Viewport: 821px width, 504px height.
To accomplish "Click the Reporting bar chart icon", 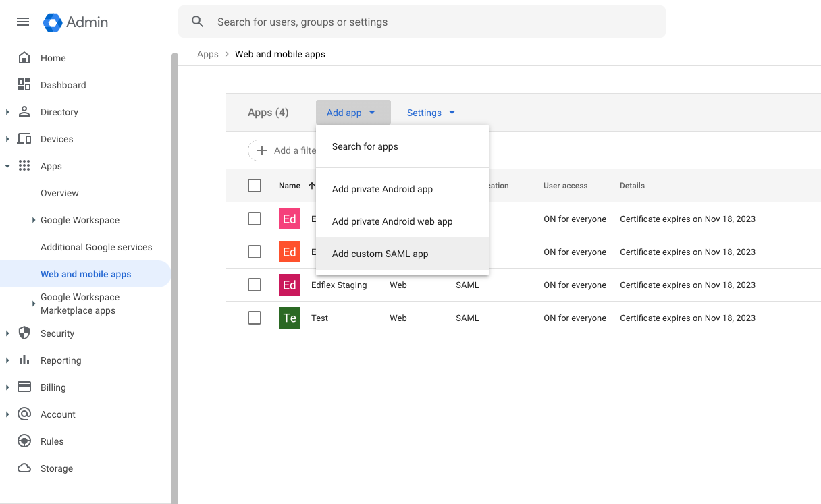I will (24, 360).
